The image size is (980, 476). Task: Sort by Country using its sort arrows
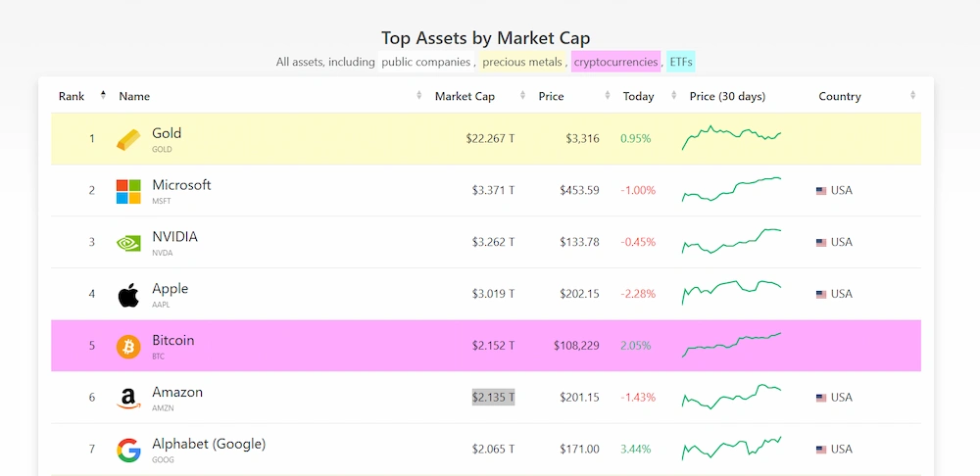point(912,96)
